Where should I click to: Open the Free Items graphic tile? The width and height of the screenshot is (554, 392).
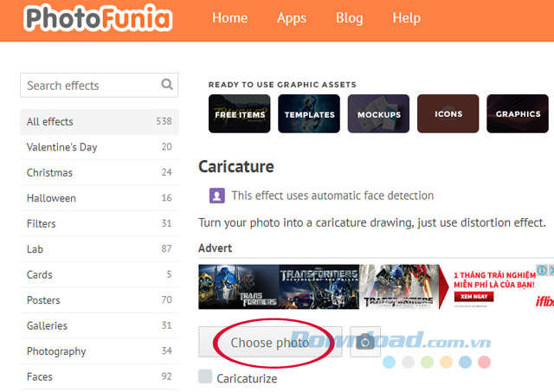[240, 113]
